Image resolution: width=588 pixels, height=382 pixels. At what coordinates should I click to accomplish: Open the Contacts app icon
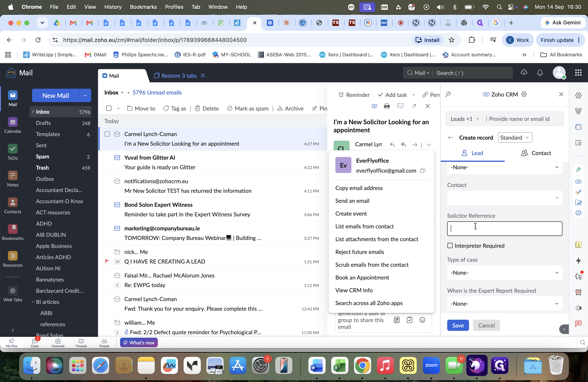(13, 206)
